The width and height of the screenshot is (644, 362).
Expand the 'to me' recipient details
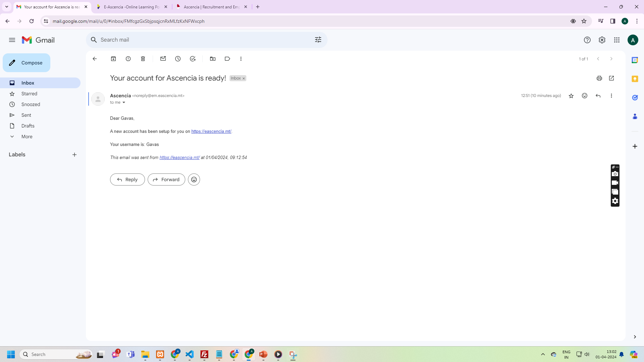tap(124, 103)
